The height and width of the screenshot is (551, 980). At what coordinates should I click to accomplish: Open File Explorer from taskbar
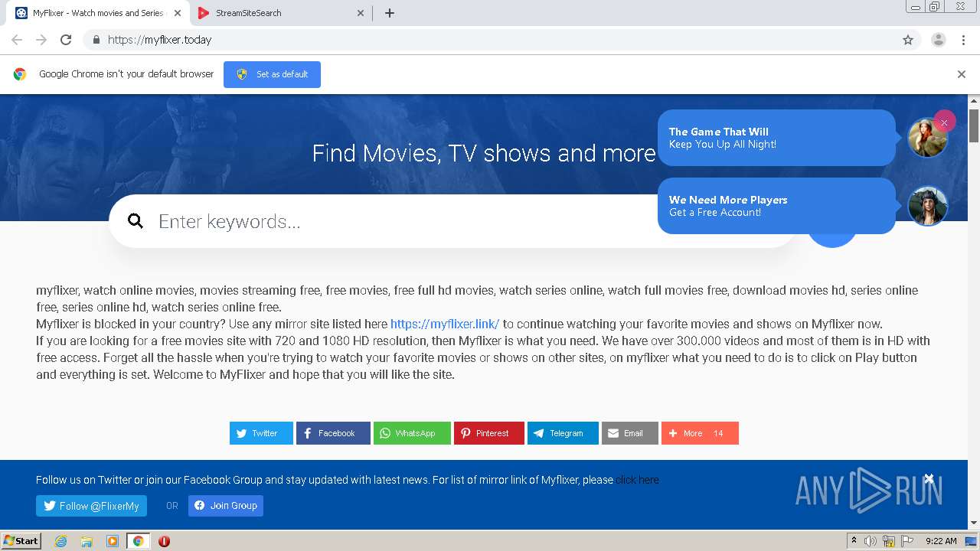pos(87,541)
